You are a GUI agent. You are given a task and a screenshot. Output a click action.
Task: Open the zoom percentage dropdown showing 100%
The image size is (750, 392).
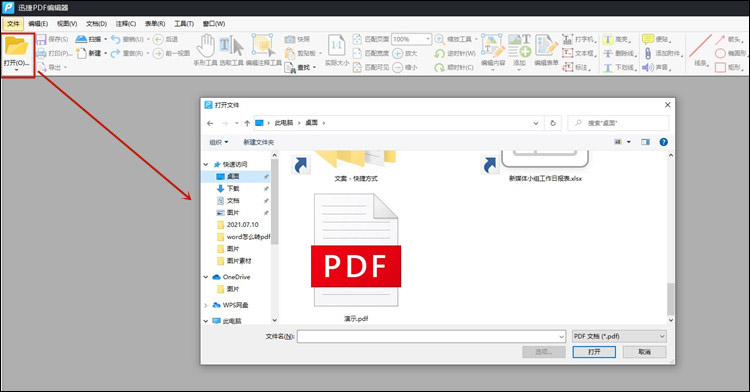pos(411,39)
